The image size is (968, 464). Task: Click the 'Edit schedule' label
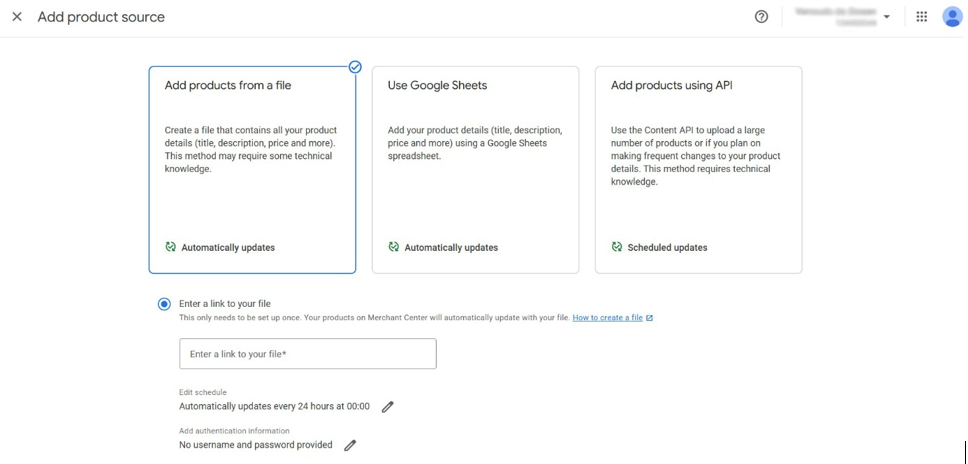coord(203,392)
